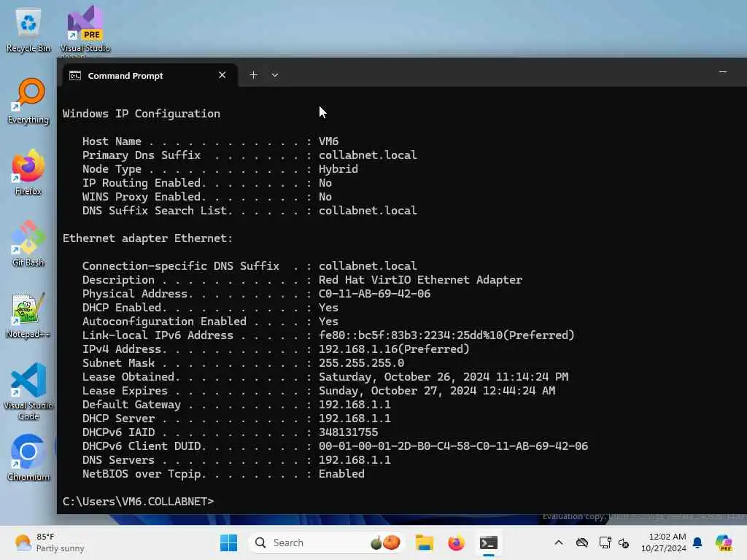This screenshot has height=560, width=747.
Task: Expand the terminal profiles dropdown chevron
Action: [275, 75]
